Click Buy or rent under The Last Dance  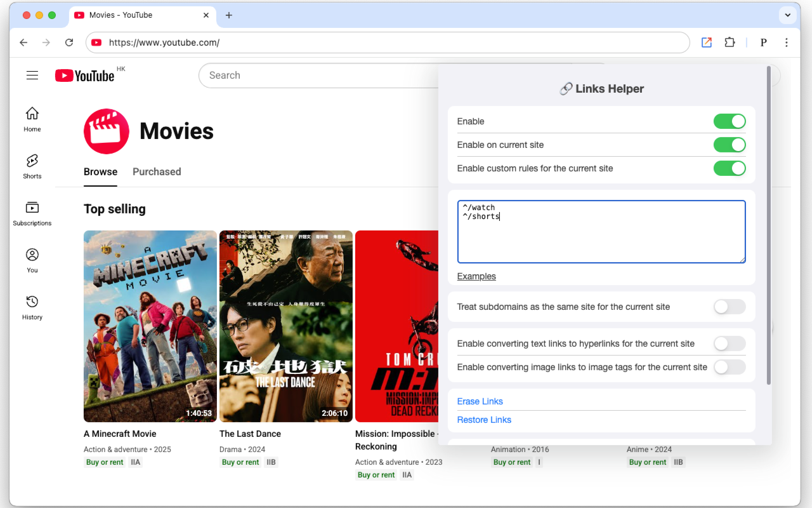click(x=240, y=462)
